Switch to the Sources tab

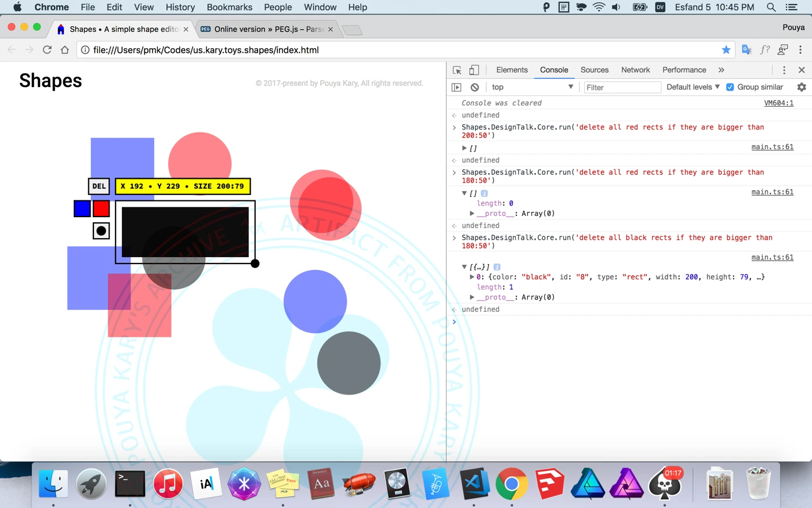tap(594, 70)
